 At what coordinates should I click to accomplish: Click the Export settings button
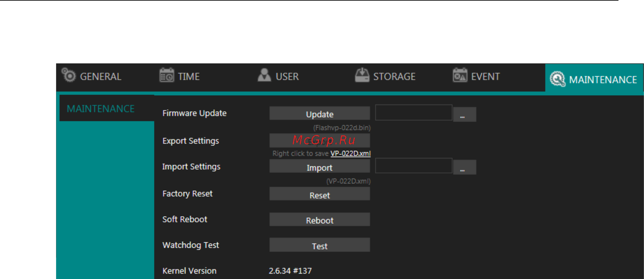(x=320, y=140)
